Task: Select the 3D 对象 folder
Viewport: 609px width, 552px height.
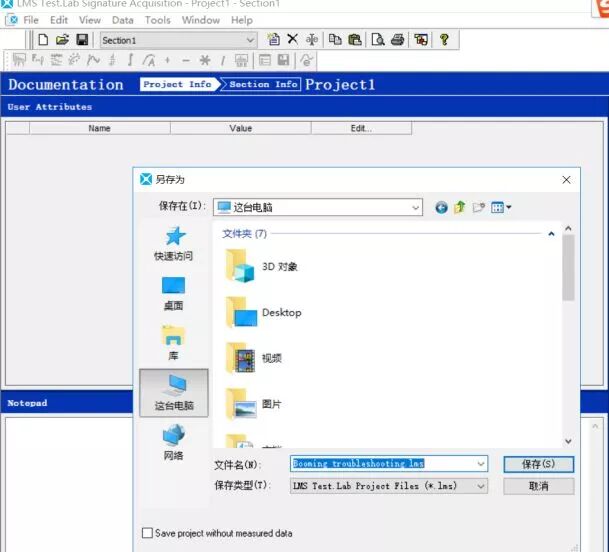Action: click(x=262, y=266)
